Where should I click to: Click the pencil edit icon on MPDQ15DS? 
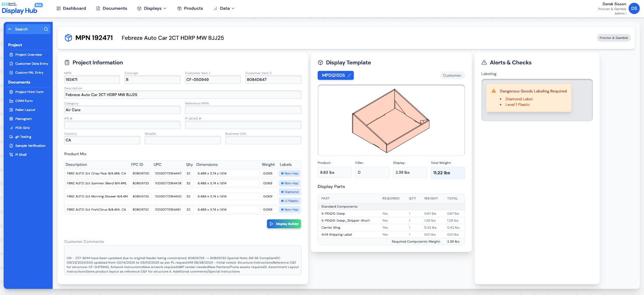pyautogui.click(x=349, y=75)
